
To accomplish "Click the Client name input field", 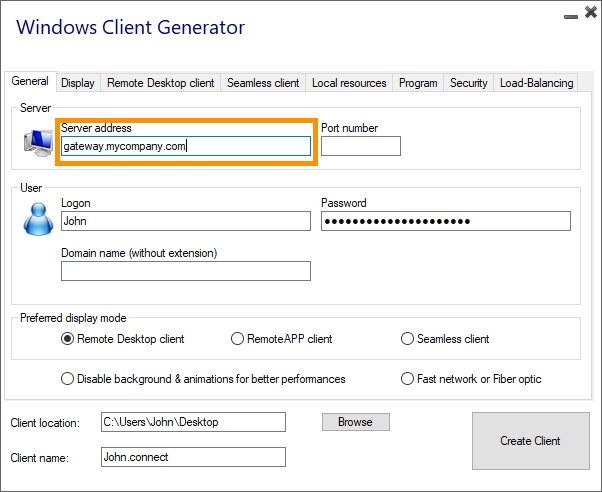I will (193, 457).
